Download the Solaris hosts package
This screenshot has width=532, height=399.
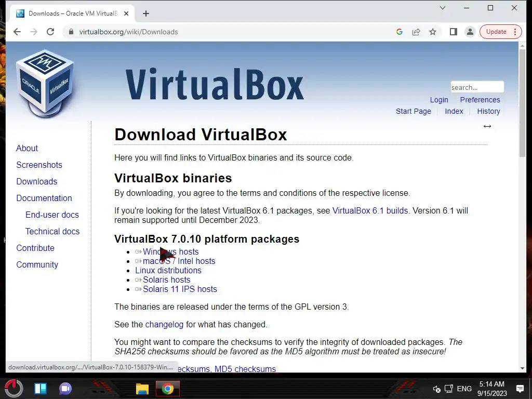pyautogui.click(x=166, y=280)
